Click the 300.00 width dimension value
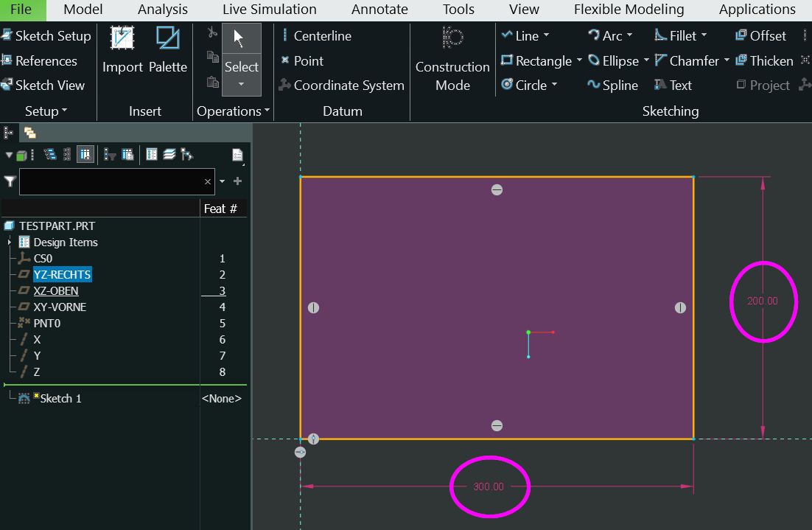Viewport: 812px width, 530px height. [489, 487]
